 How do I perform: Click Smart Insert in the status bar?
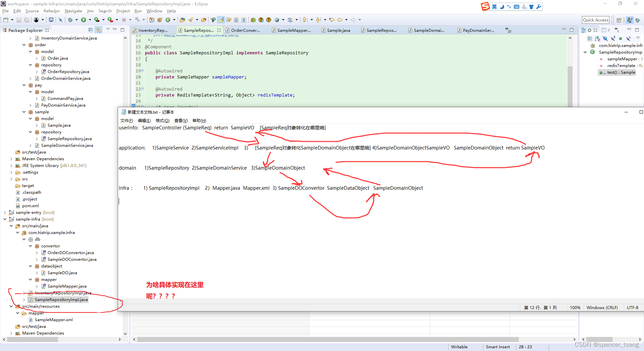(498, 347)
